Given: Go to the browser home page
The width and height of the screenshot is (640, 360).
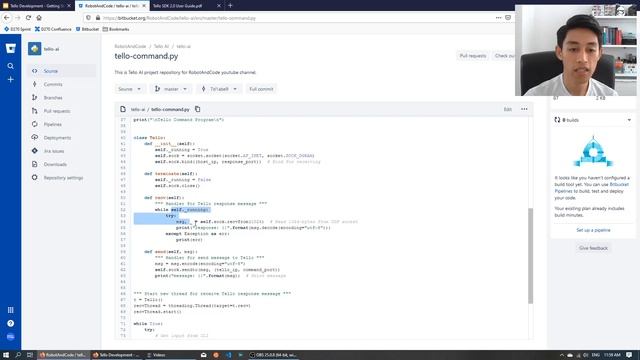Looking at the screenshot, I should coord(39,18).
